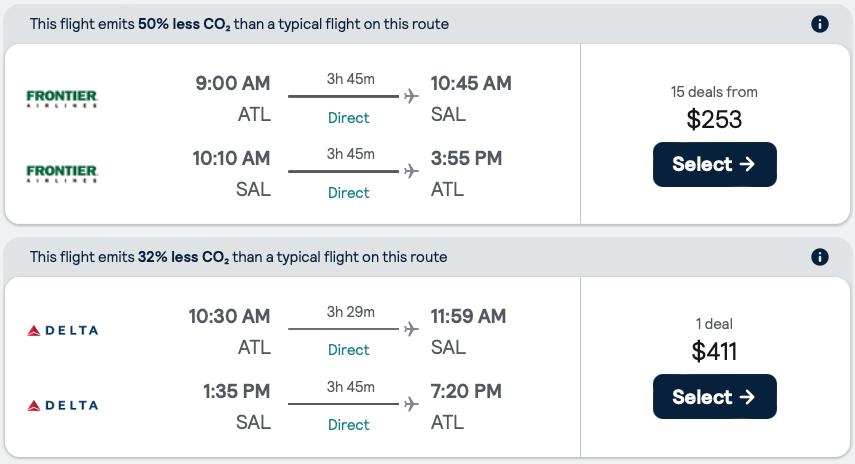
Task: Click airplane icon on 1:35 PM Delta flight
Action: pyautogui.click(x=410, y=404)
